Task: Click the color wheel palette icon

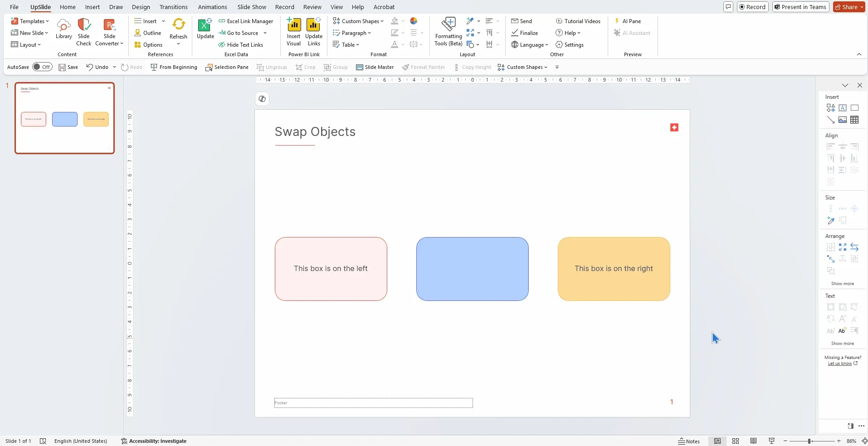Action: tap(414, 21)
